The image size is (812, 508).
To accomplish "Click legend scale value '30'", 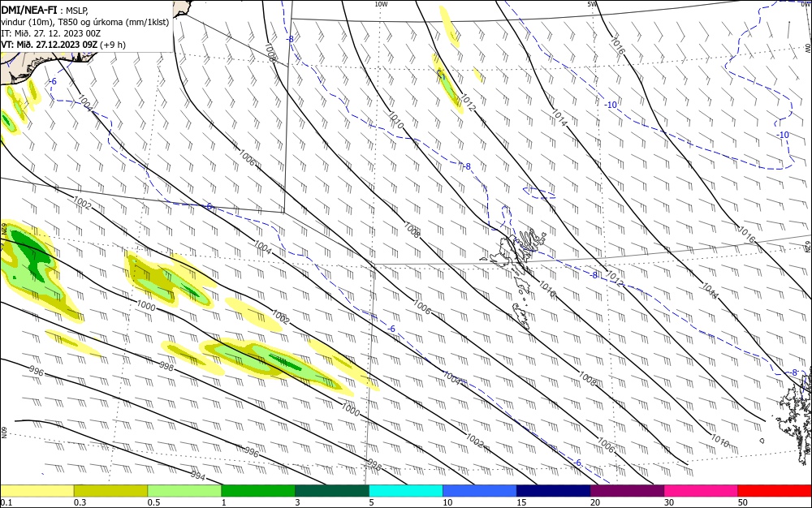I will point(669,502).
